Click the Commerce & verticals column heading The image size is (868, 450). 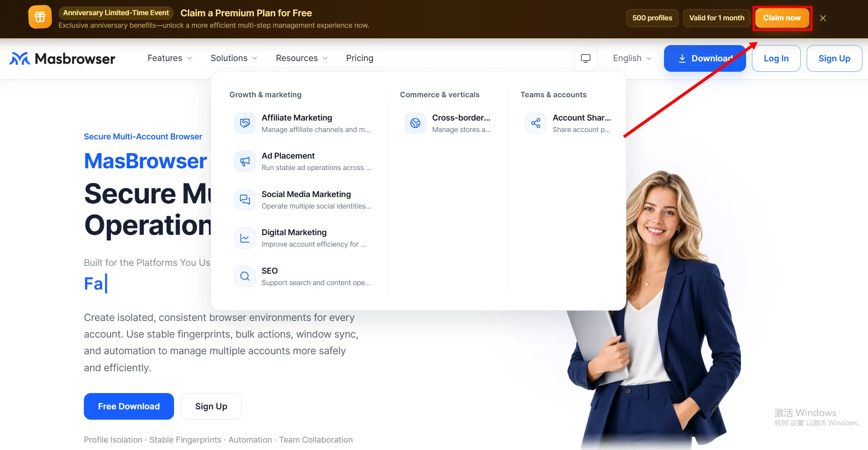440,95
